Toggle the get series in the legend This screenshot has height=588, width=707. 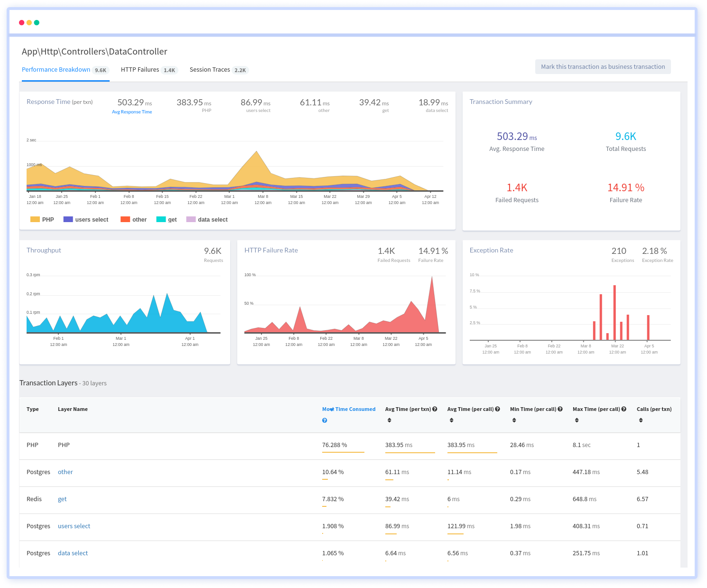[x=167, y=219]
